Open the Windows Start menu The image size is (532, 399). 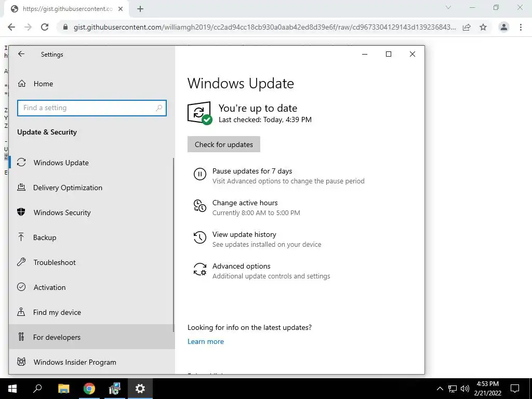(12, 389)
